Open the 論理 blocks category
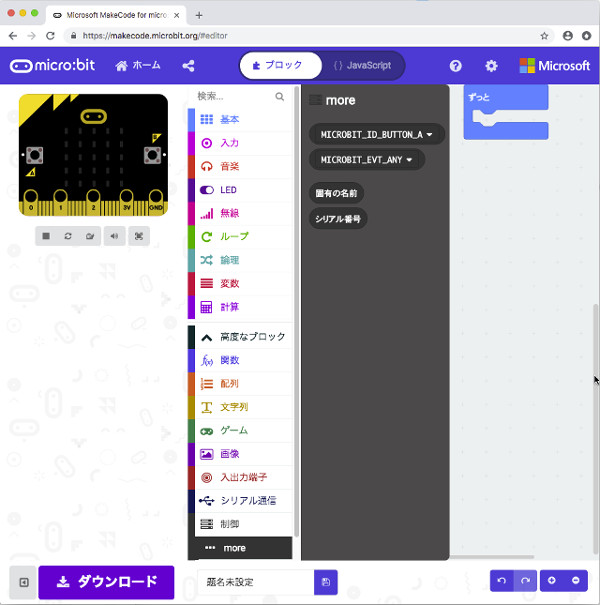The image size is (600, 605). click(241, 260)
